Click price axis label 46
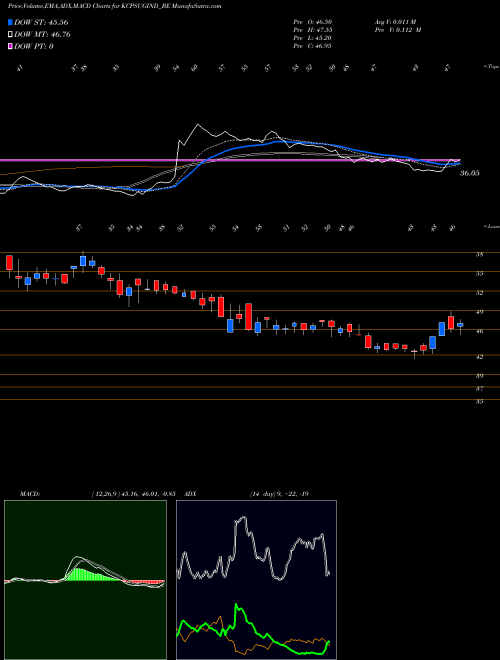The image size is (500, 660). coord(479,331)
